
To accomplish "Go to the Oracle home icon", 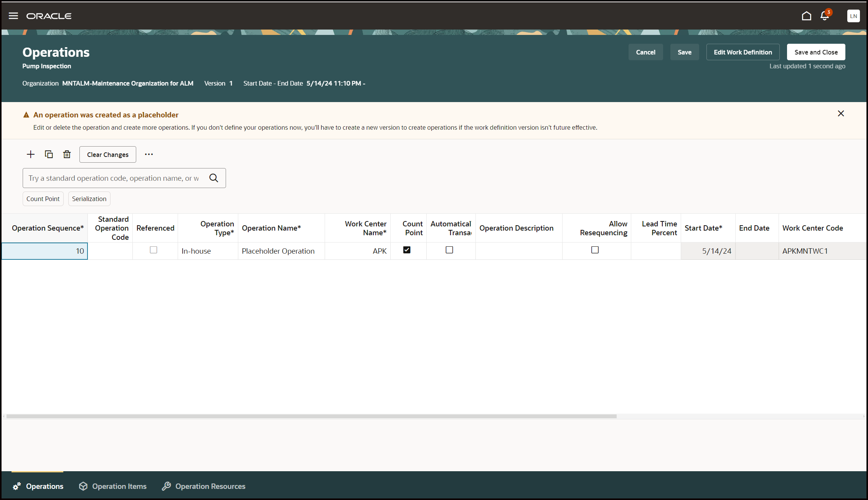I will pyautogui.click(x=806, y=16).
